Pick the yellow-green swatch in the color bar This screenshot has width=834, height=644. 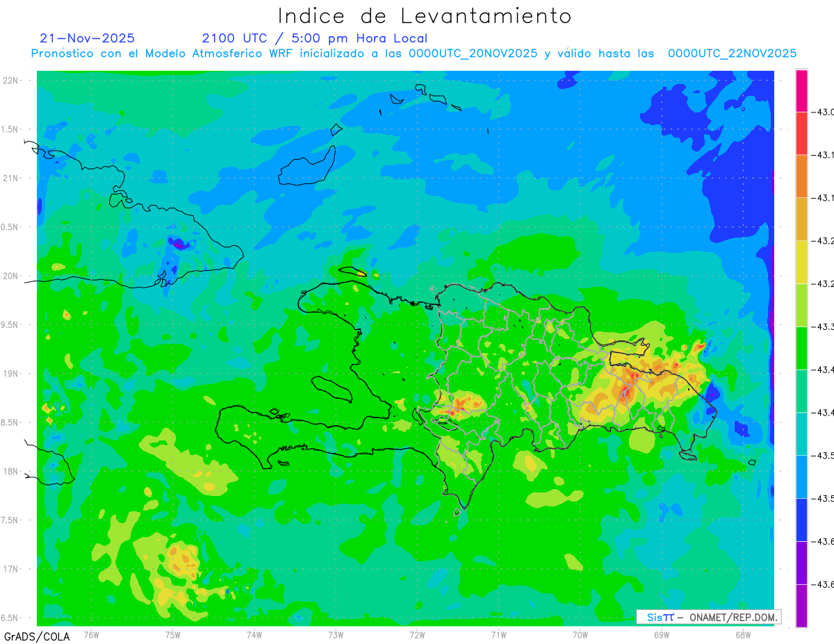point(801,305)
